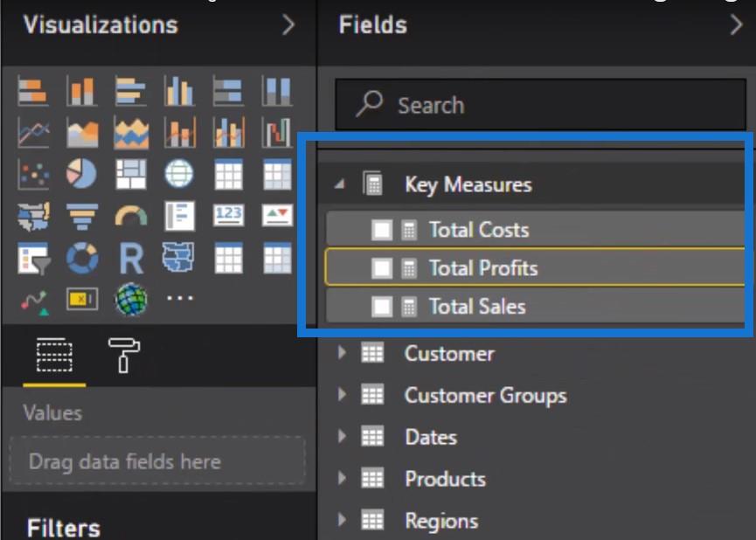Image resolution: width=756 pixels, height=540 pixels.
Task: Pick the 100% stacked column chart
Action: tap(277, 91)
